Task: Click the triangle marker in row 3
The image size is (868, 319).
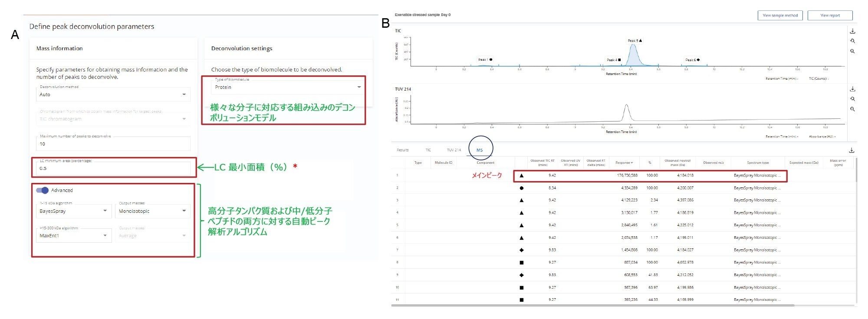Action: [x=521, y=200]
